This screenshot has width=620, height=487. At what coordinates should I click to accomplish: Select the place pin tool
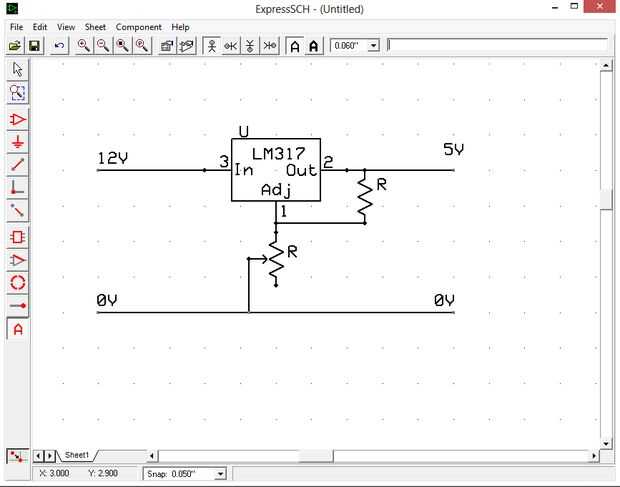tap(17, 306)
